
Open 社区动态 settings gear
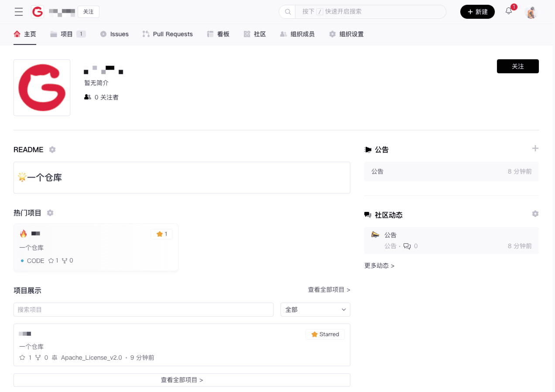(x=535, y=214)
